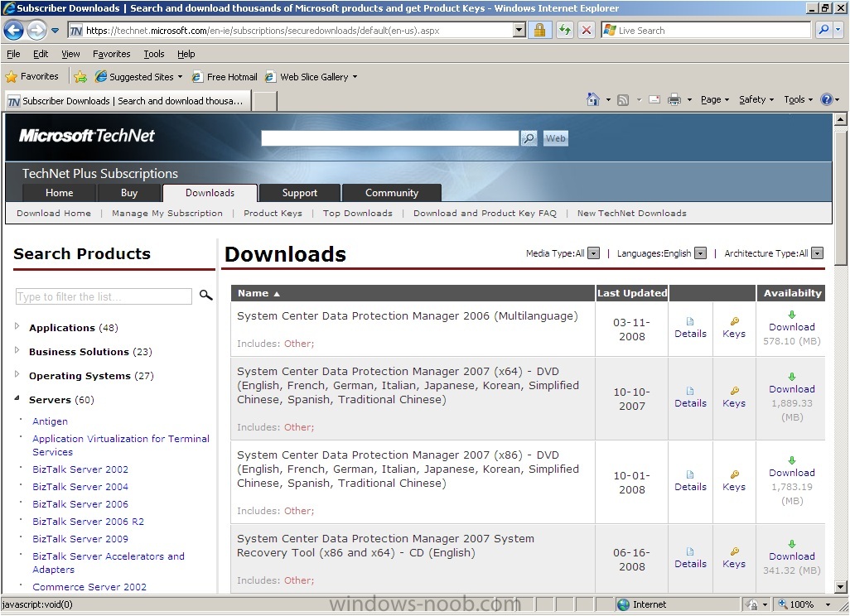Click the Print icon in command bar

(x=674, y=99)
